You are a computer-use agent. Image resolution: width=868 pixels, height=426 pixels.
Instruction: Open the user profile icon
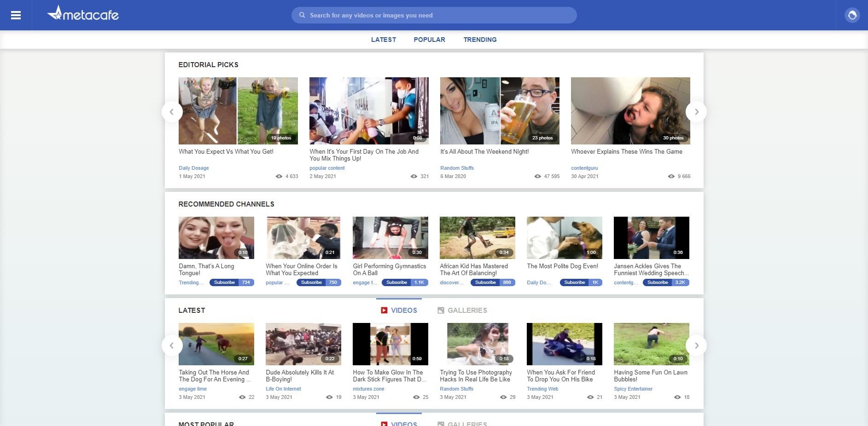[852, 16]
